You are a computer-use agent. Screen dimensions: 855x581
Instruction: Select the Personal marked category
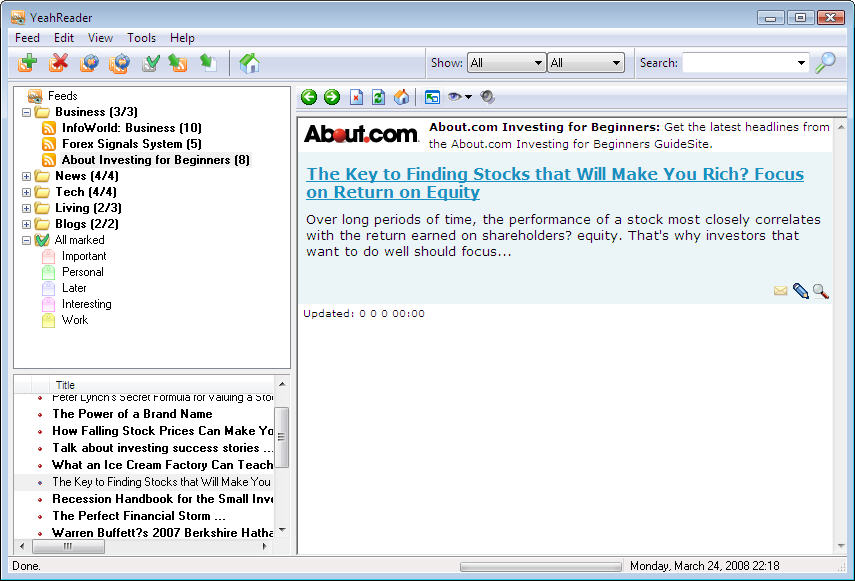click(82, 271)
